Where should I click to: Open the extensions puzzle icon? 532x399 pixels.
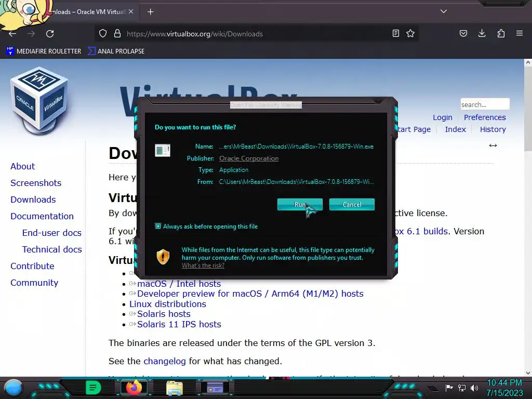click(x=501, y=33)
